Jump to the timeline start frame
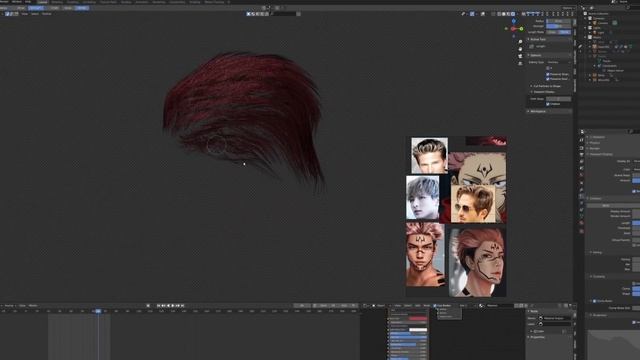The height and width of the screenshot is (360, 640). tap(159, 305)
